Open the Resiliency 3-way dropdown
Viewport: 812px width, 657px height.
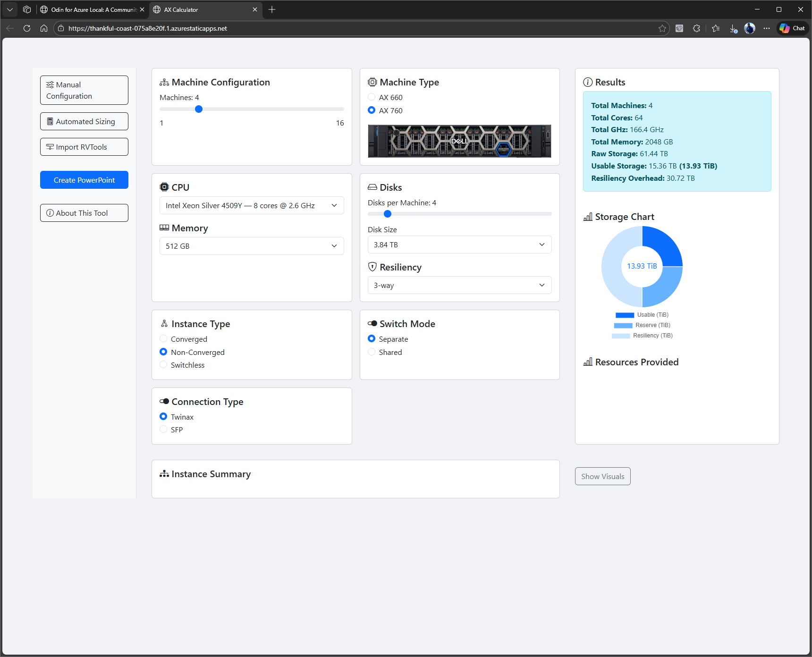pyautogui.click(x=459, y=285)
